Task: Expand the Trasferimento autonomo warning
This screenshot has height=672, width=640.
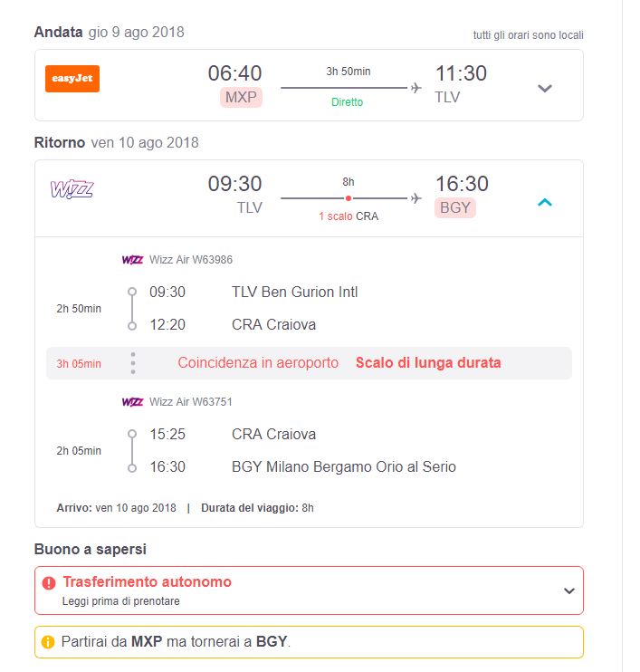Action: click(568, 590)
